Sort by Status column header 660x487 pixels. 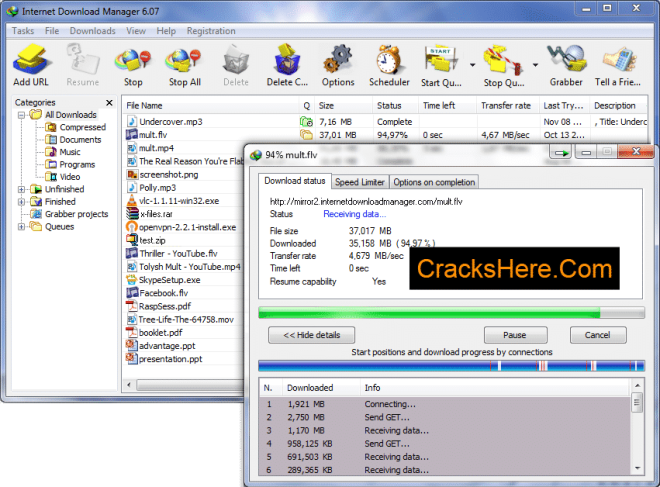396,106
